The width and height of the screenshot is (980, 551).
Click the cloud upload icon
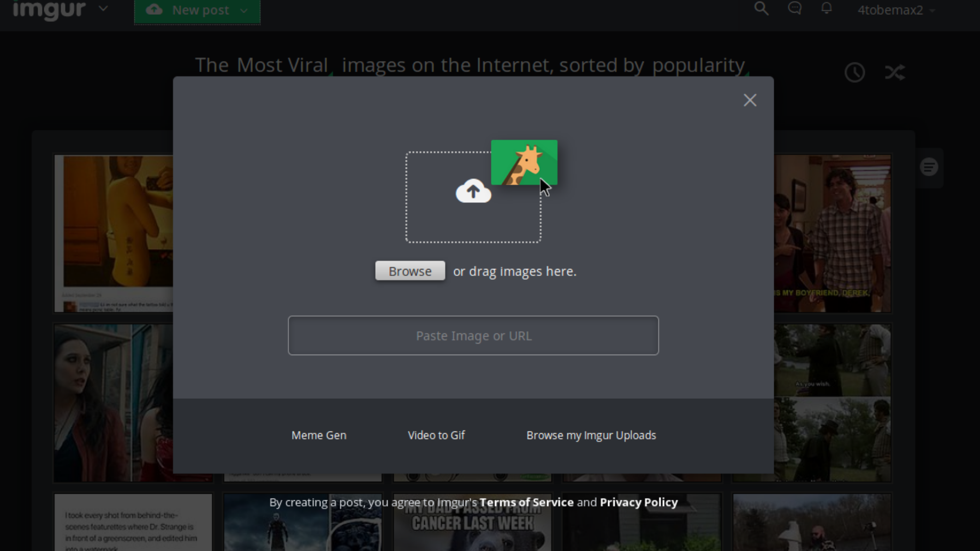point(473,191)
